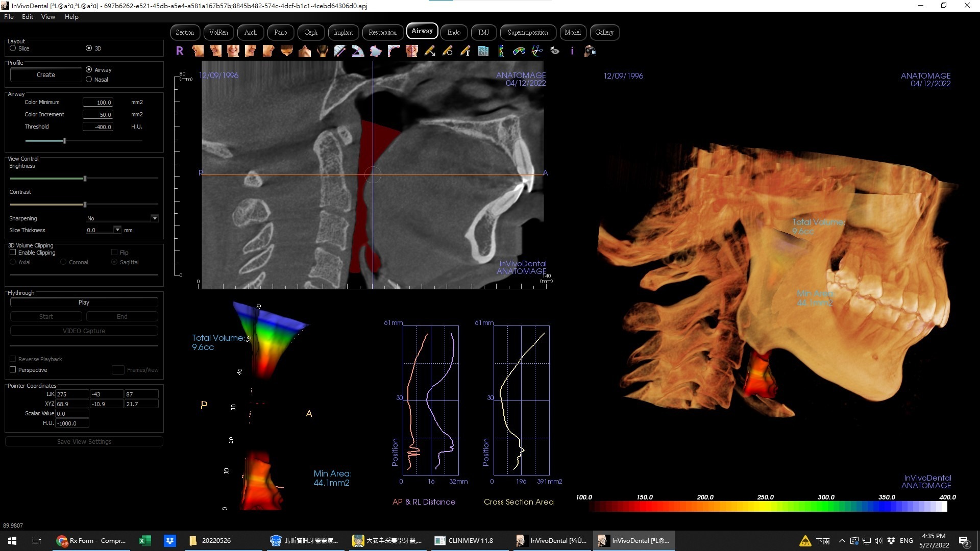
Task: Toggle the Perspective checkbox
Action: click(x=13, y=370)
